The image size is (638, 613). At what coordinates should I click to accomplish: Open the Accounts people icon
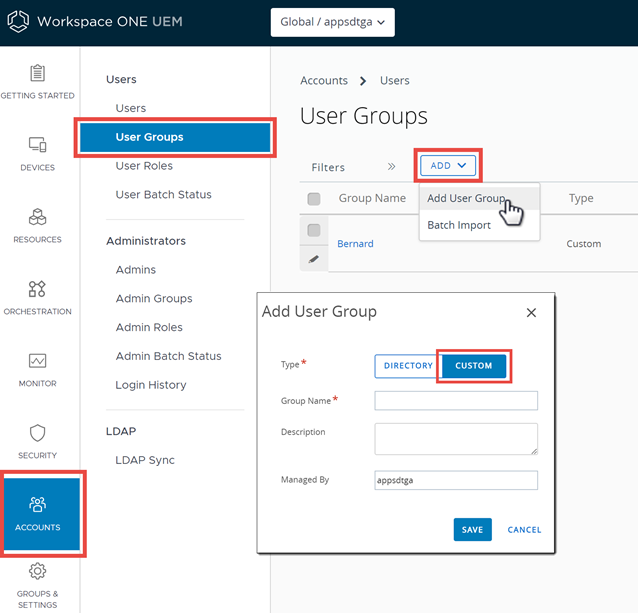tap(37, 504)
